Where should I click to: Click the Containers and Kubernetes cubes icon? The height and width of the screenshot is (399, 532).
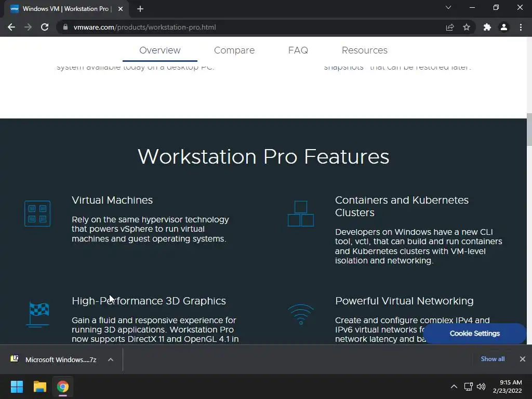point(301,214)
